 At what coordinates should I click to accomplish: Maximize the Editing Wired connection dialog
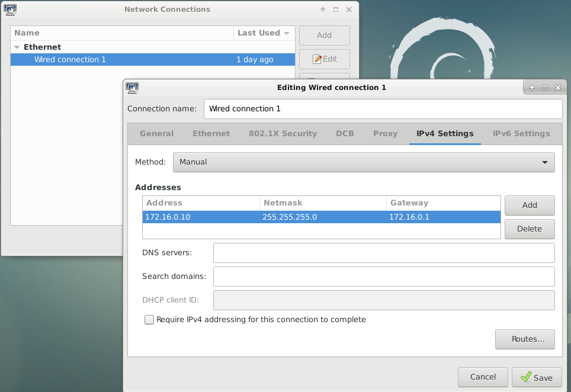[x=545, y=88]
